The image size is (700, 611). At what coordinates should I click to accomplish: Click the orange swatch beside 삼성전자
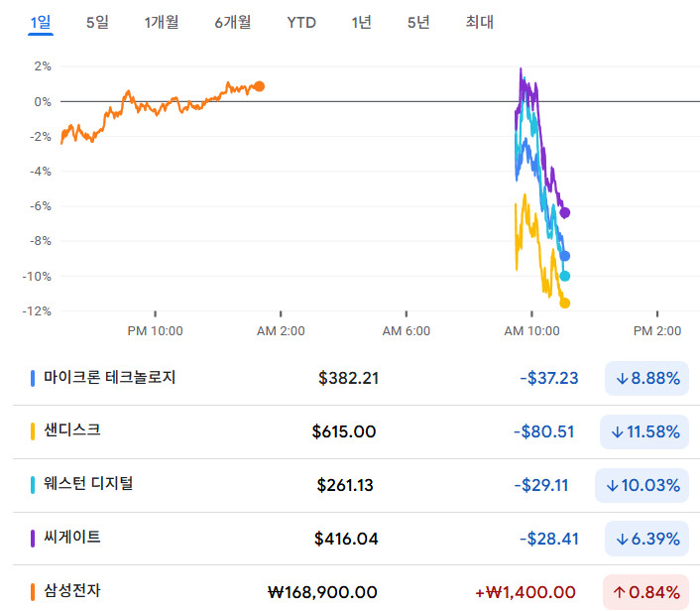(33, 592)
